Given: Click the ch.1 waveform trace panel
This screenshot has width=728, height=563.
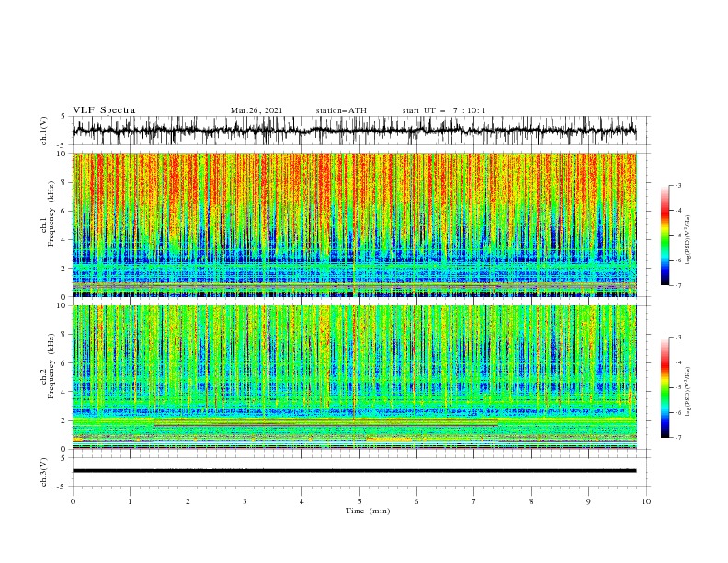Looking at the screenshot, I should tap(360, 131).
